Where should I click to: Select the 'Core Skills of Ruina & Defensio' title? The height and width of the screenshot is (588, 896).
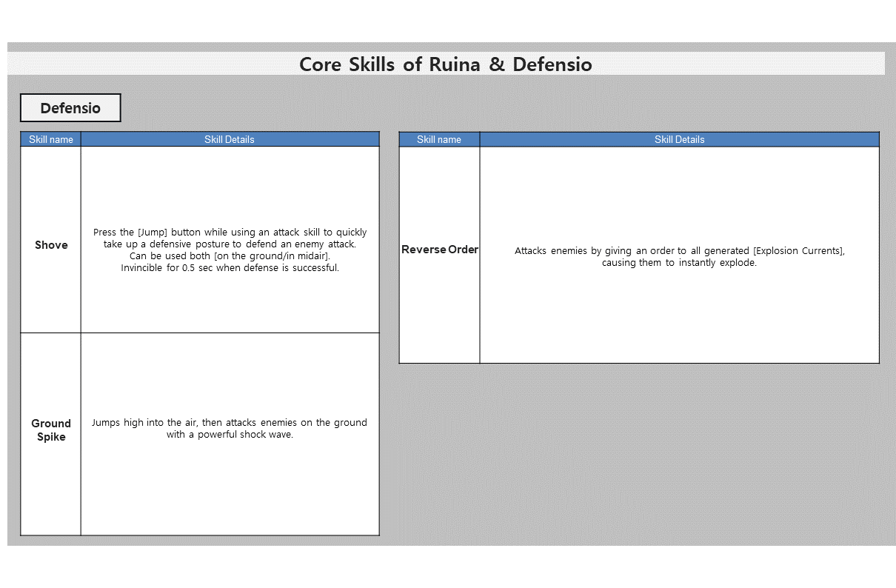point(446,64)
